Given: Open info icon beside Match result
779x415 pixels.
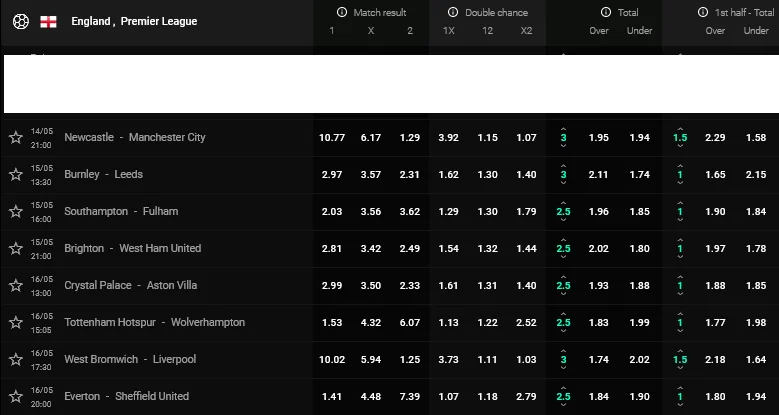Looking at the screenshot, I should point(343,13).
